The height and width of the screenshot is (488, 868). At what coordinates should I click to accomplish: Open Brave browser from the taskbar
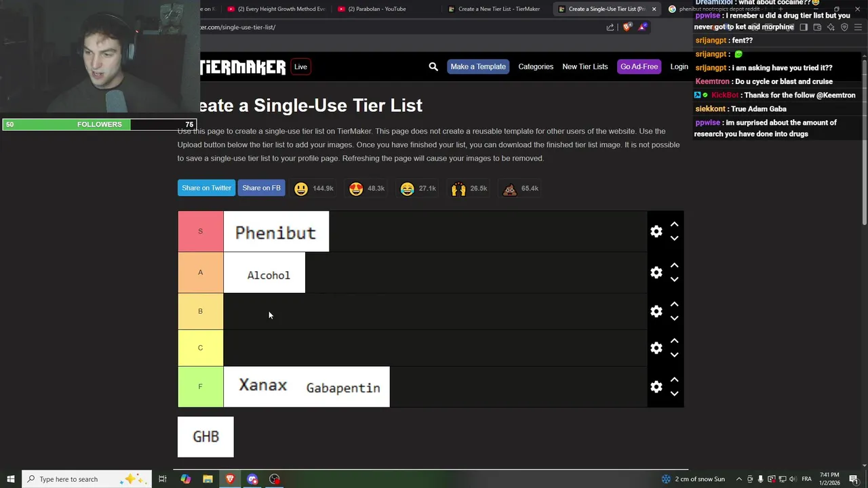[x=230, y=479]
